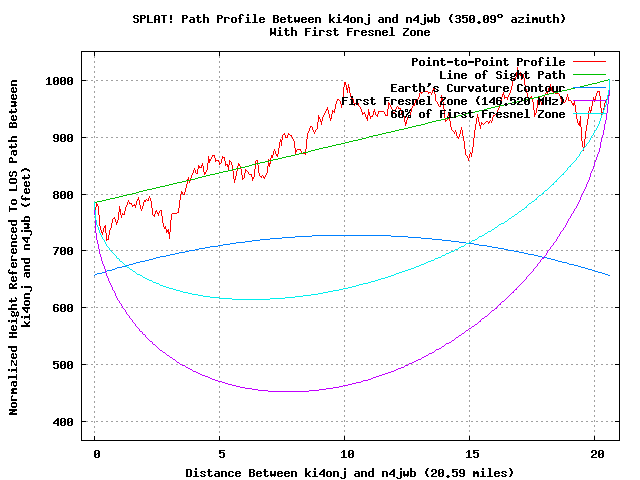Click the y-axis tick label 800

63,195
